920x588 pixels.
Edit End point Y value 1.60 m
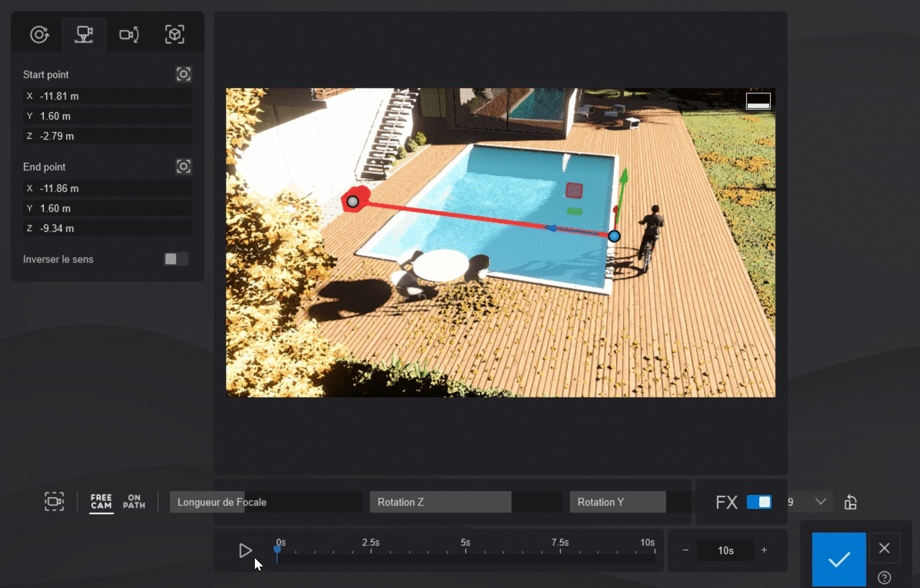[108, 208]
